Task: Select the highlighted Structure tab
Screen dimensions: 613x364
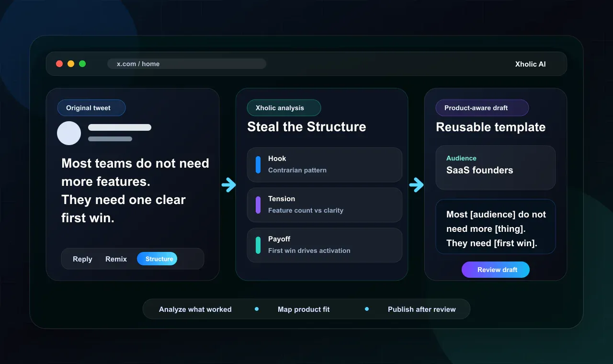Action: click(157, 259)
